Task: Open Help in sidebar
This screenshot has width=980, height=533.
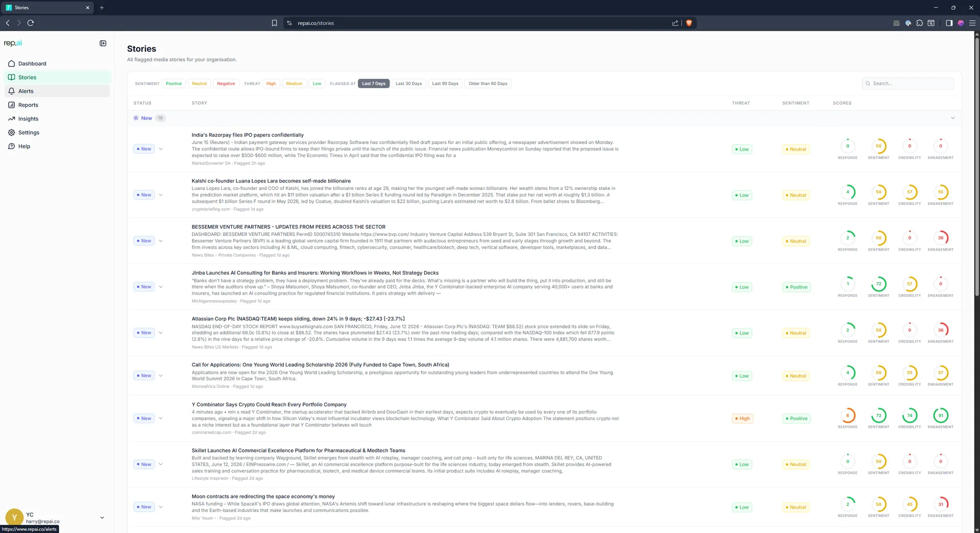Action: (x=57, y=147)
